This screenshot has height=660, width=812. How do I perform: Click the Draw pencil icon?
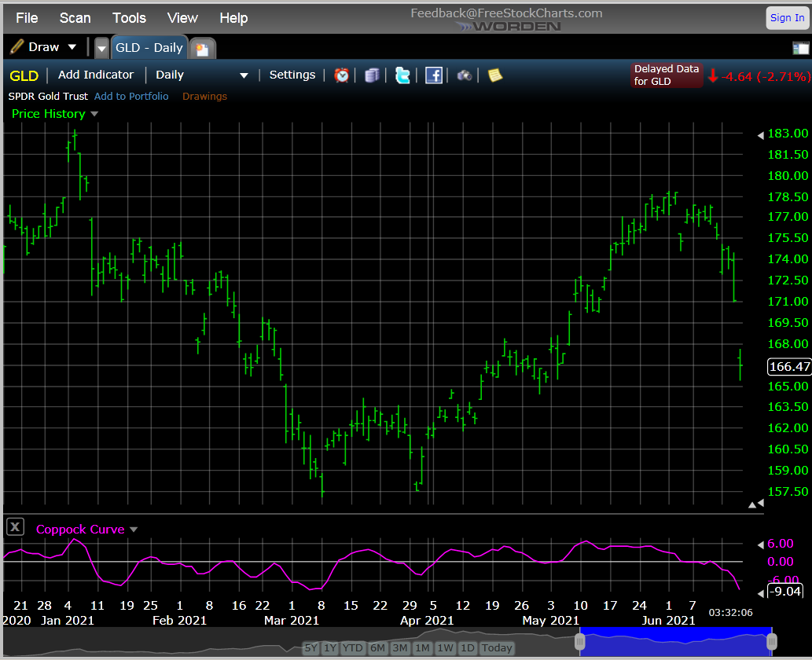click(17, 47)
